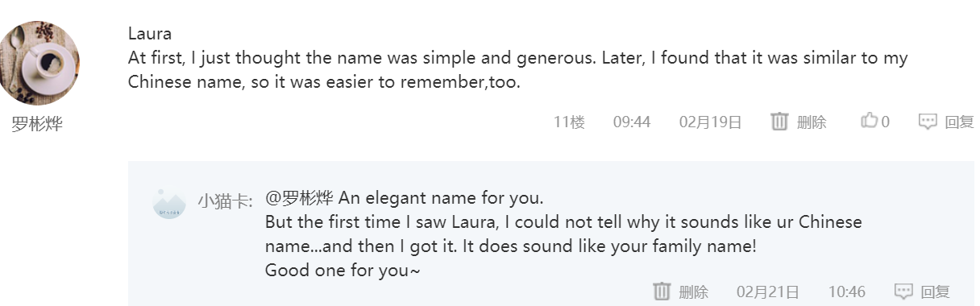980x306 pixels.
Task: Click the trash icon on Laura's comment
Action: click(x=779, y=122)
